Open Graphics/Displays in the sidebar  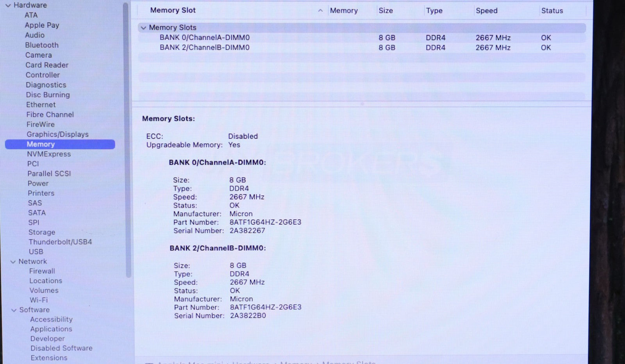[57, 135]
